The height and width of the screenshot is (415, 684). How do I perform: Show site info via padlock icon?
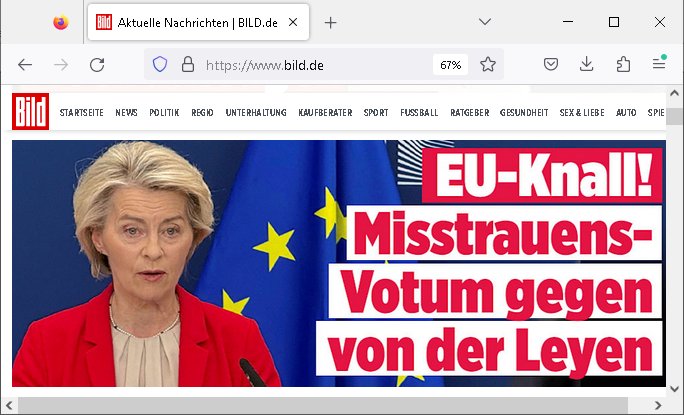tap(188, 65)
